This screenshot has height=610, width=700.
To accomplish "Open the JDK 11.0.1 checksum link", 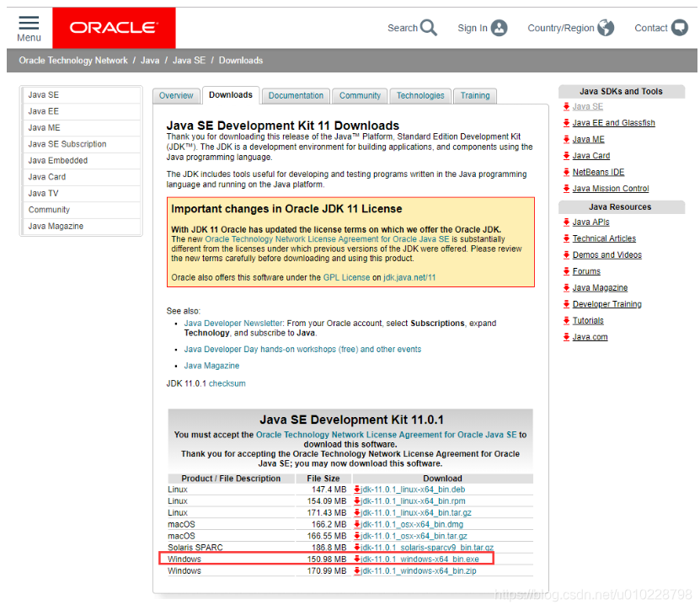I will (227, 383).
